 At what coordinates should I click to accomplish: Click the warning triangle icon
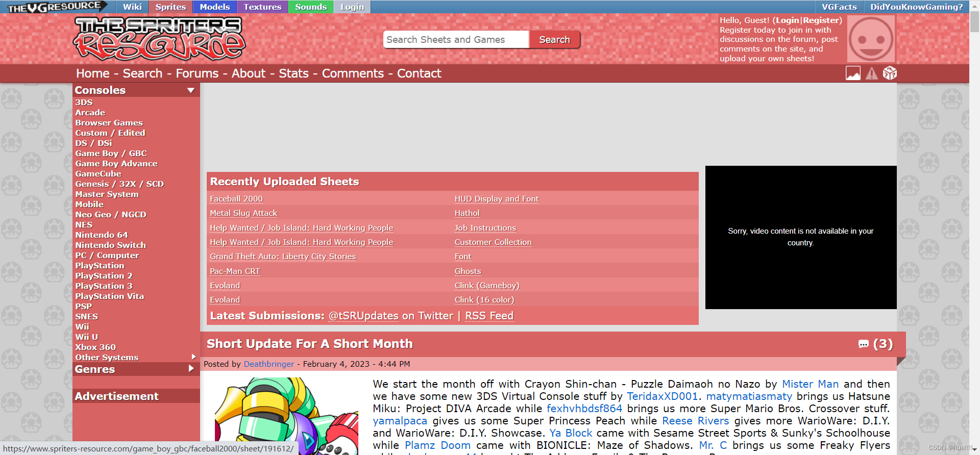tap(872, 73)
